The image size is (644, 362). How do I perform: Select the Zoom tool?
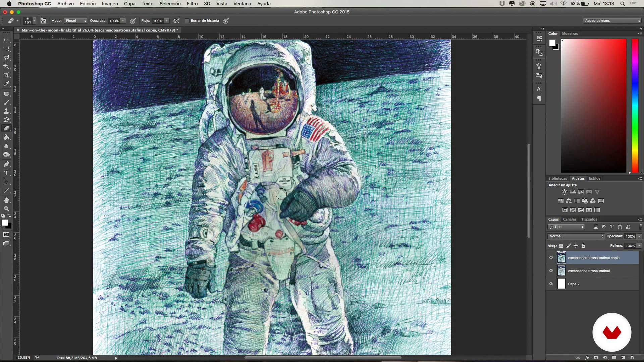pos(6,209)
